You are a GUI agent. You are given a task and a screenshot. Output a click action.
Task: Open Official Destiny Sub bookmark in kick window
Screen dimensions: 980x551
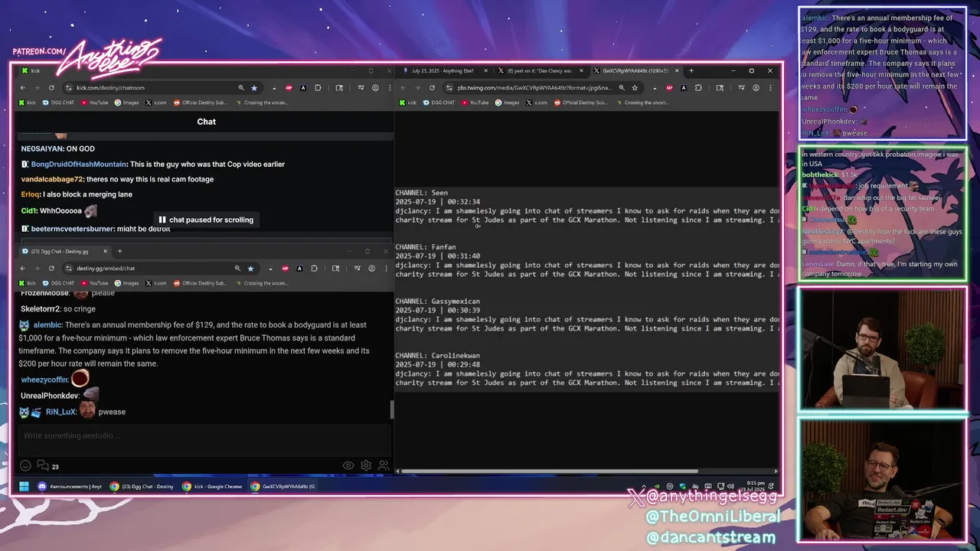[199, 103]
